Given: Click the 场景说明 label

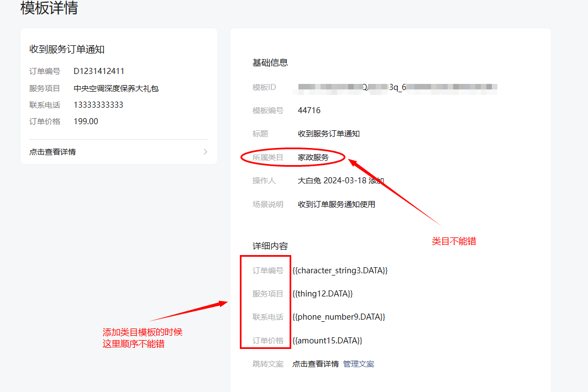Looking at the screenshot, I should coord(267,204).
